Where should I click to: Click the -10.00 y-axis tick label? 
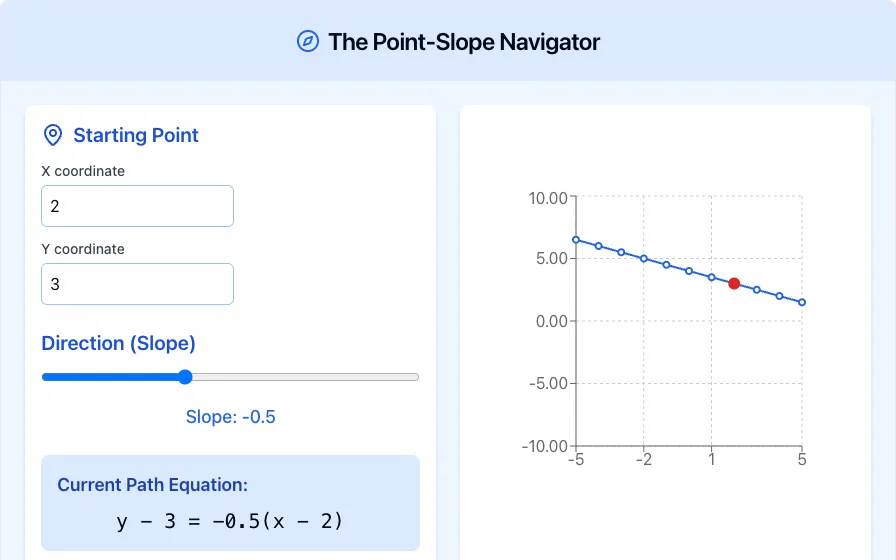point(545,446)
